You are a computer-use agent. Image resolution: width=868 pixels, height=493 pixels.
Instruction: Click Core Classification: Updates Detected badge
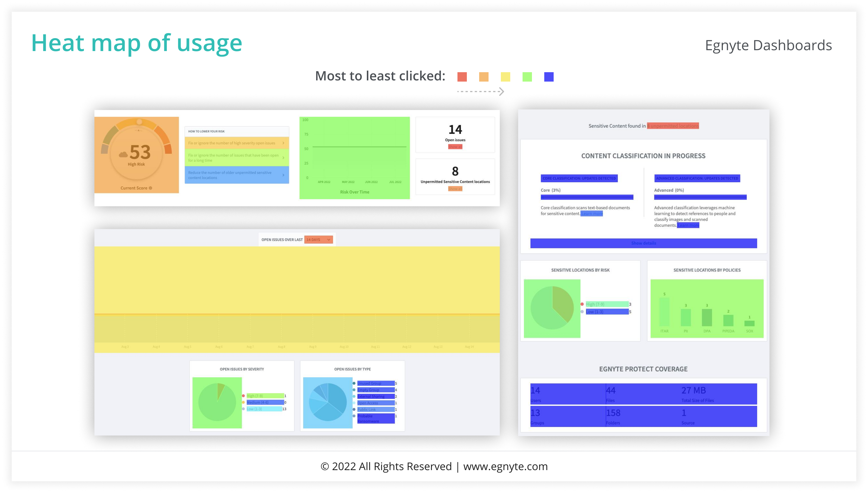tap(579, 178)
